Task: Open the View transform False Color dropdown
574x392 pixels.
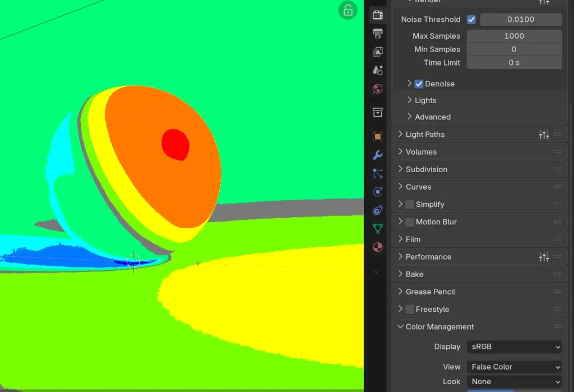Action: coord(514,367)
